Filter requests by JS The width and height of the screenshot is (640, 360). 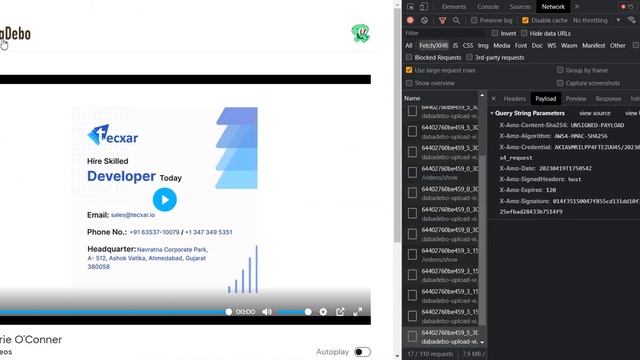455,45
